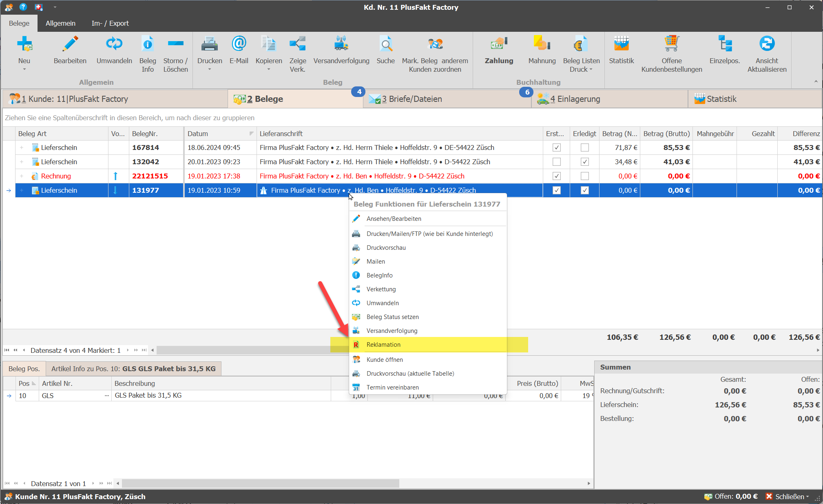Switch to the Allgemein ribbon tab
The width and height of the screenshot is (823, 504).
(x=60, y=23)
